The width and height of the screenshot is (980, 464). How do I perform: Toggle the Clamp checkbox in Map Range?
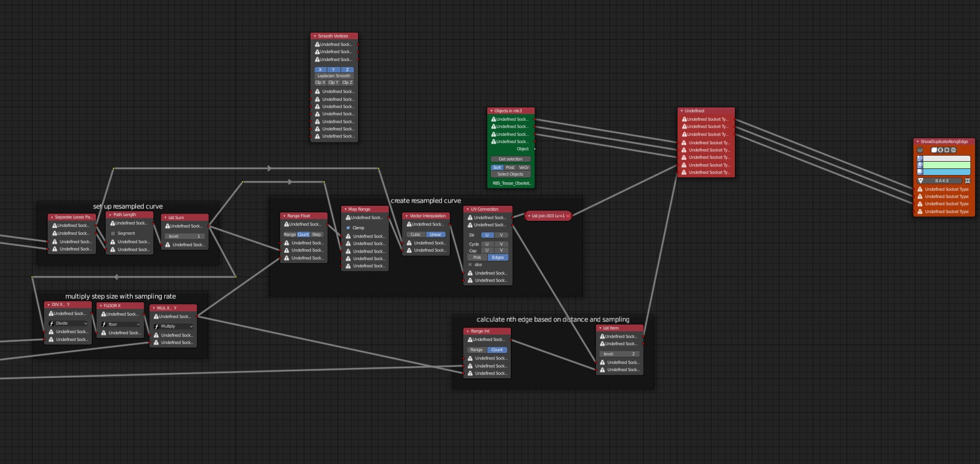coord(348,228)
